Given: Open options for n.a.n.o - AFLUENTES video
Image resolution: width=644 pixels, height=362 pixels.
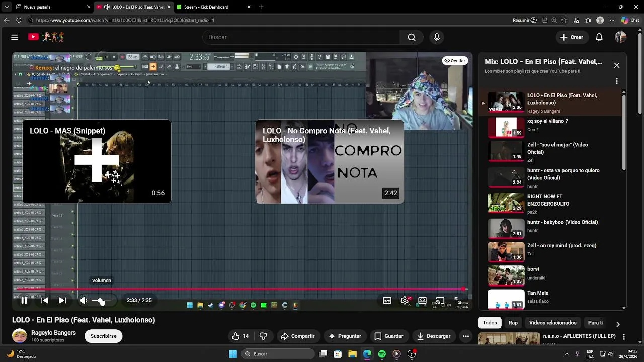Looking at the screenshot, I should point(624,337).
